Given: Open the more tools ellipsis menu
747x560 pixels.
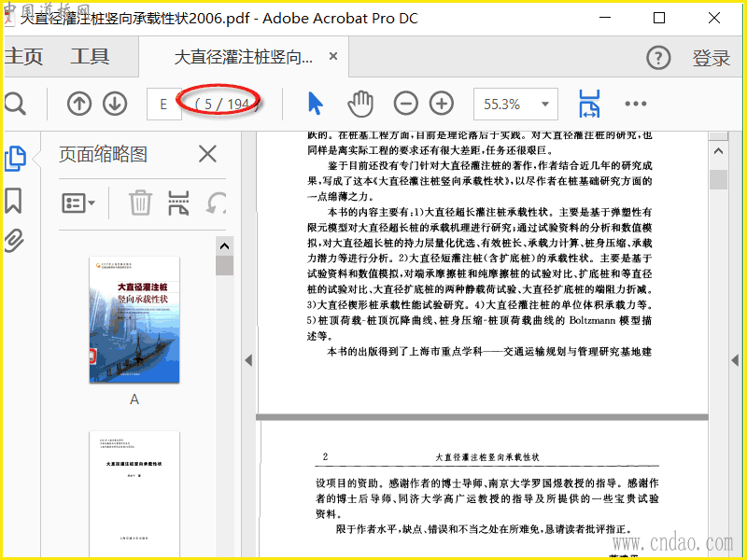Looking at the screenshot, I should (x=636, y=104).
